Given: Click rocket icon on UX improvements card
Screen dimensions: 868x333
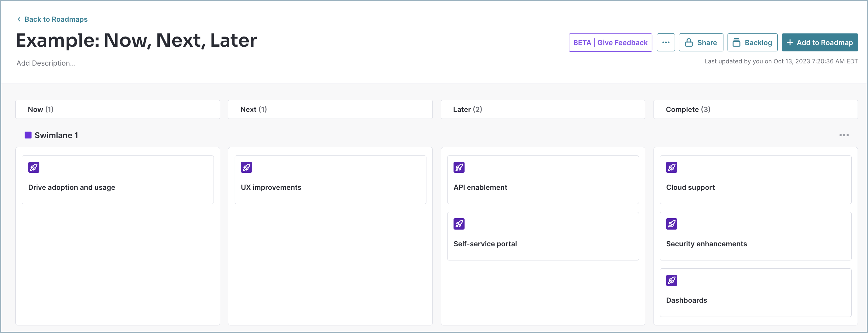Looking at the screenshot, I should coord(246,167).
